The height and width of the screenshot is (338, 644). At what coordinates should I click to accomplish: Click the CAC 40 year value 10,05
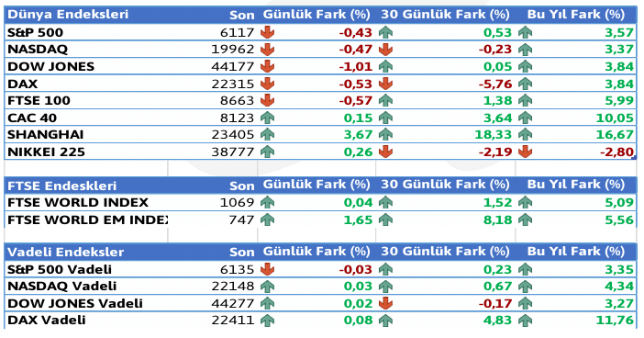pos(615,118)
